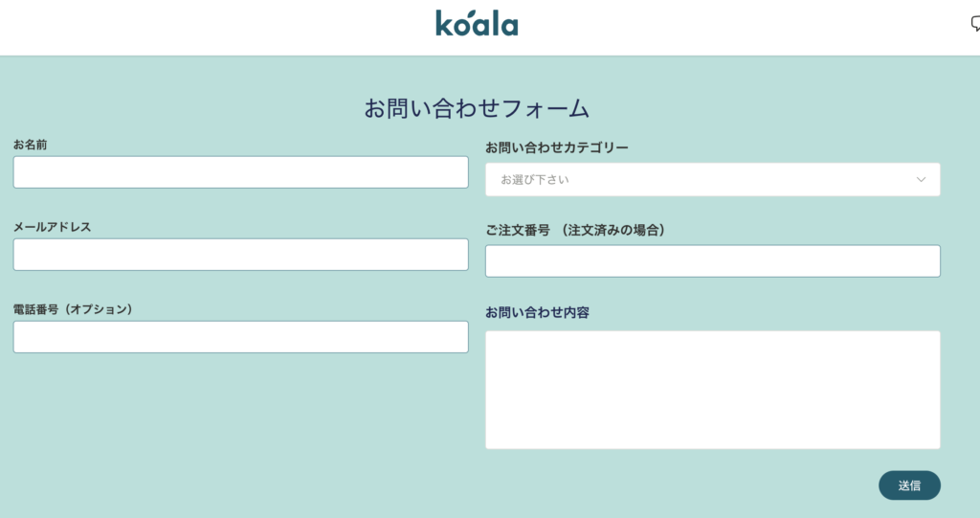Screen dimensions: 980x518
Task: Open the chat bubble icon
Action: (x=974, y=25)
